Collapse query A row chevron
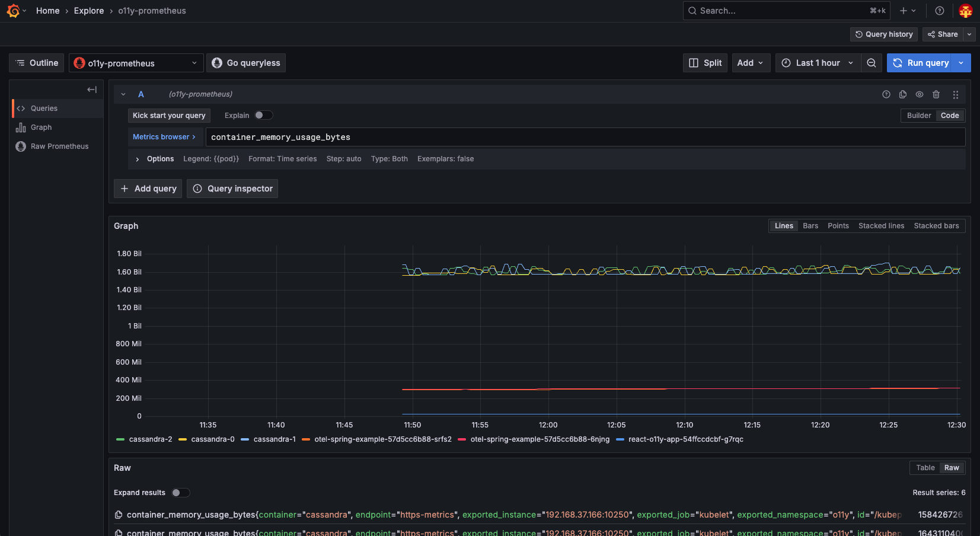Image resolution: width=980 pixels, height=536 pixels. (123, 94)
